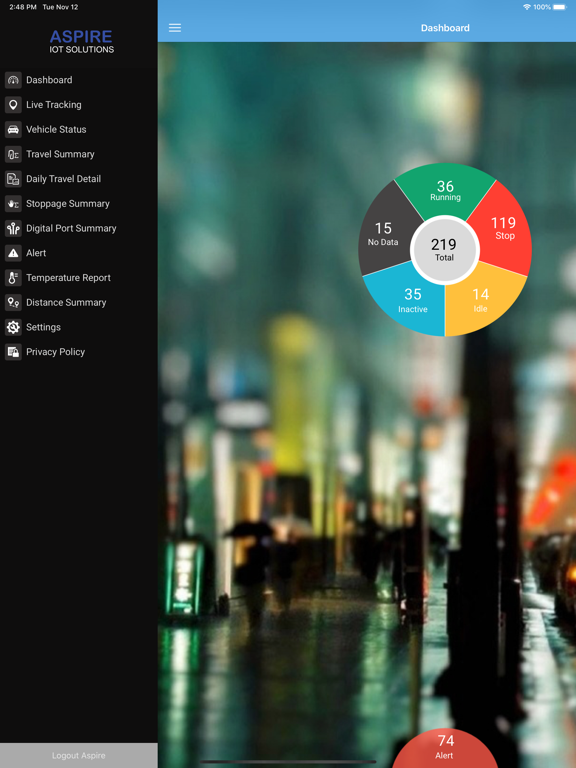This screenshot has height=768, width=576.
Task: Click the Stoppage Summary hand icon
Action: pos(13,203)
